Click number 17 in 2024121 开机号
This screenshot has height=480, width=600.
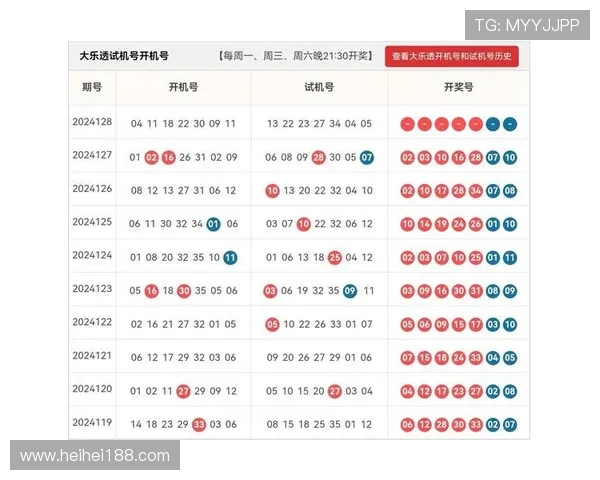(x=168, y=358)
